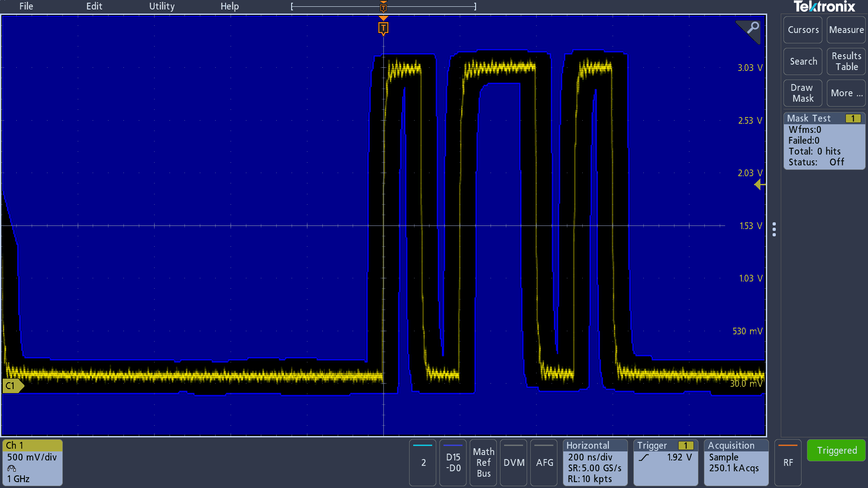Enable D15-D0 digital channels
Screen dimensions: 868x488
pos(453,462)
